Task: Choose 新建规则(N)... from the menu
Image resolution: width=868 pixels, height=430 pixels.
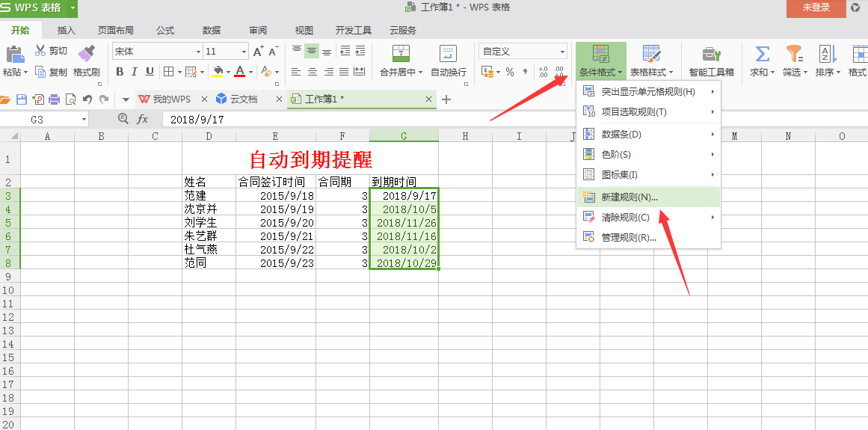Action: [x=648, y=197]
